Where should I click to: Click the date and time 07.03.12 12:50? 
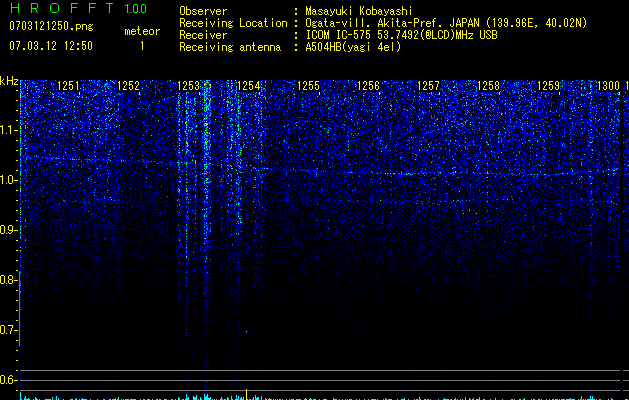51,46
